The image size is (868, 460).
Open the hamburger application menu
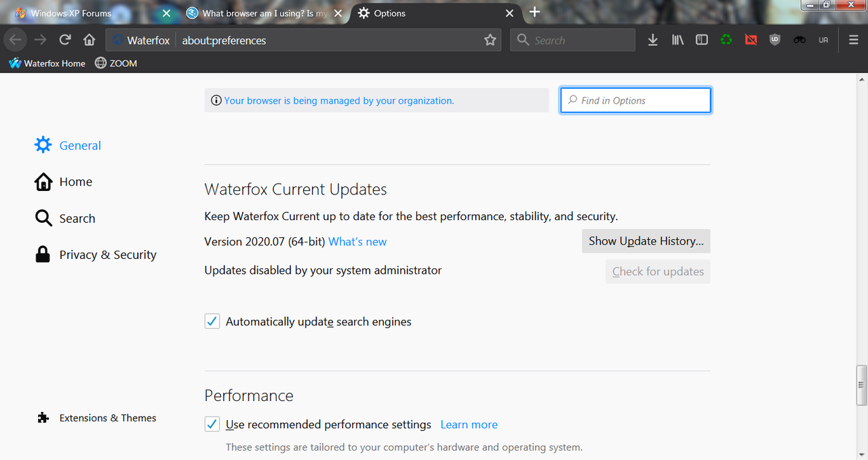click(x=854, y=40)
